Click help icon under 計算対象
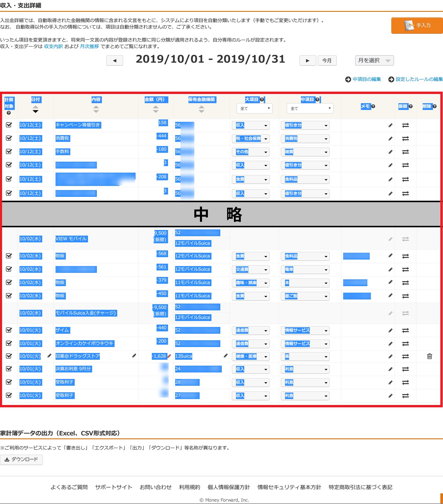The height and width of the screenshot is (504, 443). [x=9, y=113]
